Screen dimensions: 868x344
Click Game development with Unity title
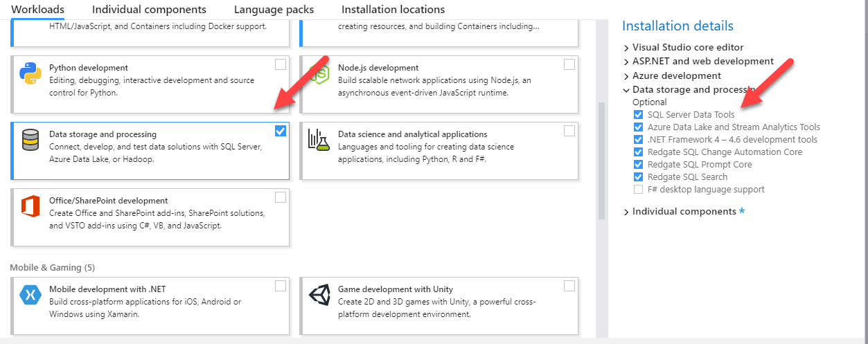coord(396,289)
